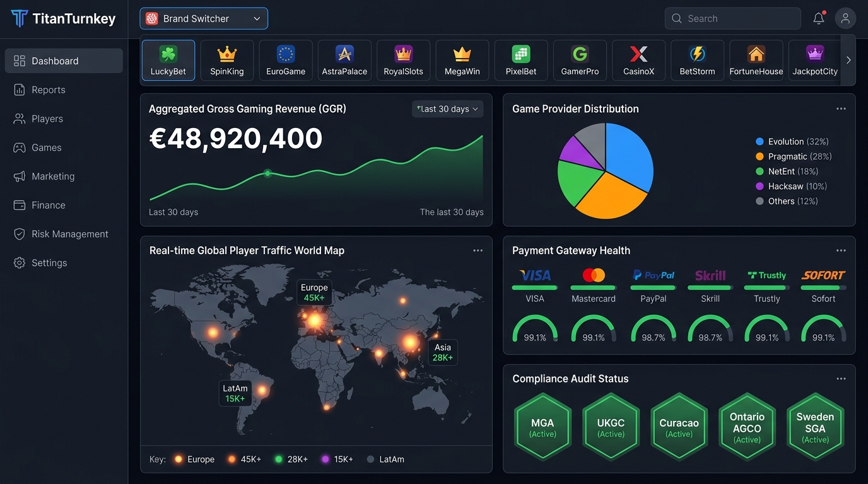Screen dimensions: 868x484
Task: Click the Skrill 98.7% uptime gauge
Action: click(710, 329)
